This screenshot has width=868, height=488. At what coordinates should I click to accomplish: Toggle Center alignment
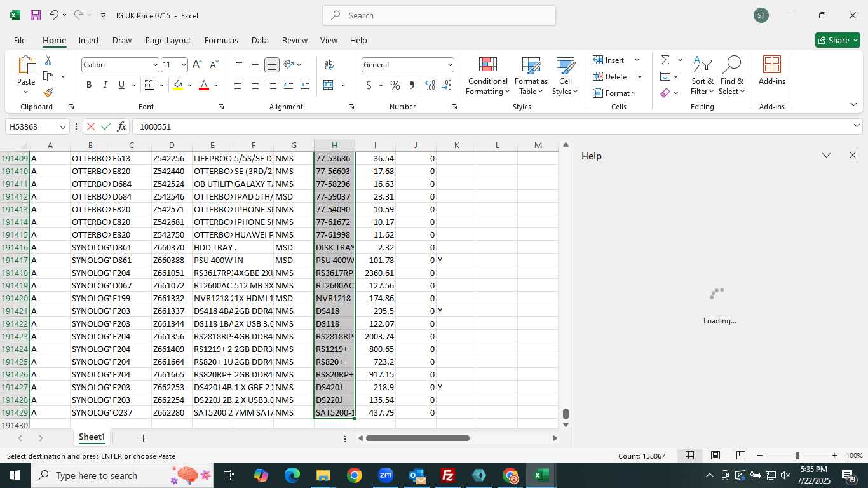click(x=255, y=85)
